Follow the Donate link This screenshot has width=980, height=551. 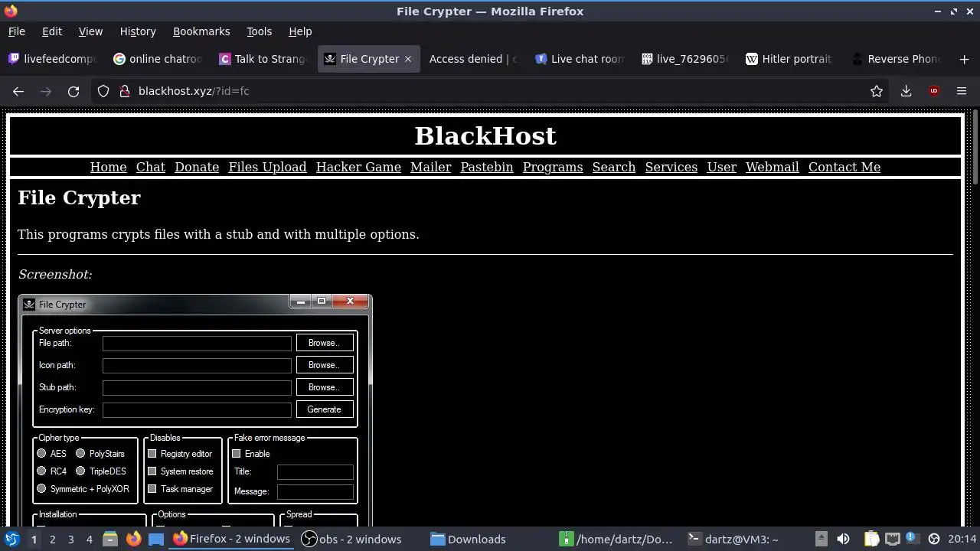(x=197, y=167)
